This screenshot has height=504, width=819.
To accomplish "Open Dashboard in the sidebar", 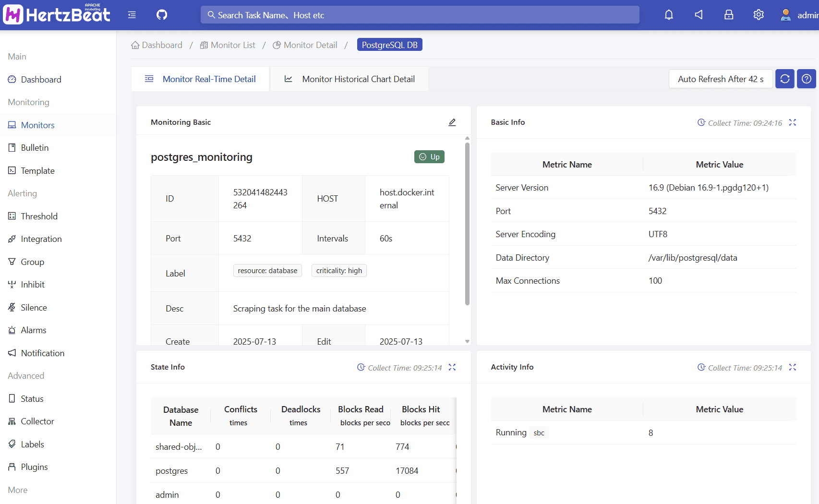I will (58, 80).
